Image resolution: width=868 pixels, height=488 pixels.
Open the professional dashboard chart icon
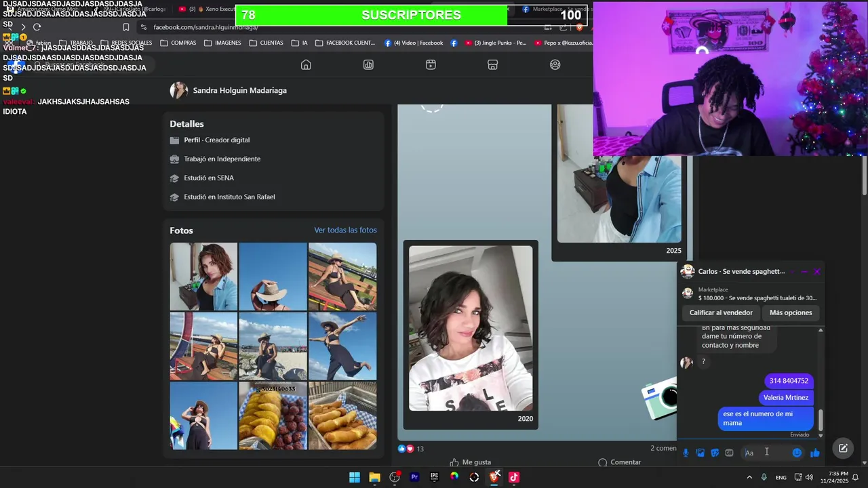tap(368, 64)
